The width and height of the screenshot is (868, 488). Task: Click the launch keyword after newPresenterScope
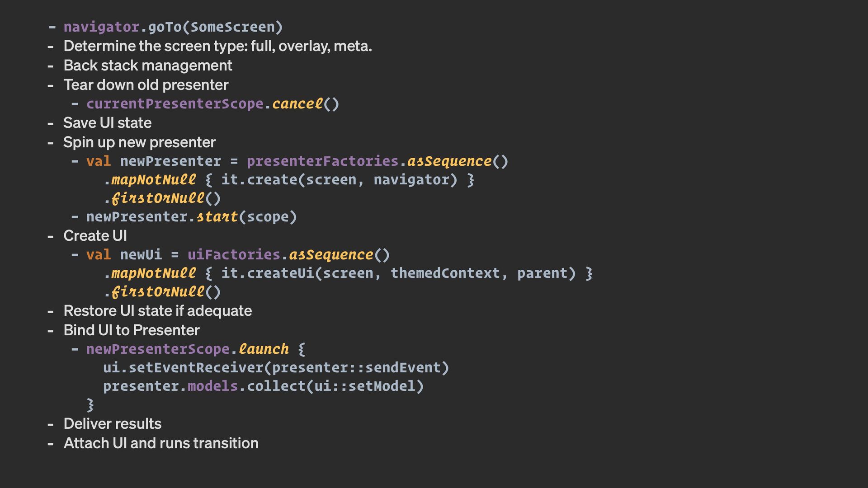pos(264,349)
